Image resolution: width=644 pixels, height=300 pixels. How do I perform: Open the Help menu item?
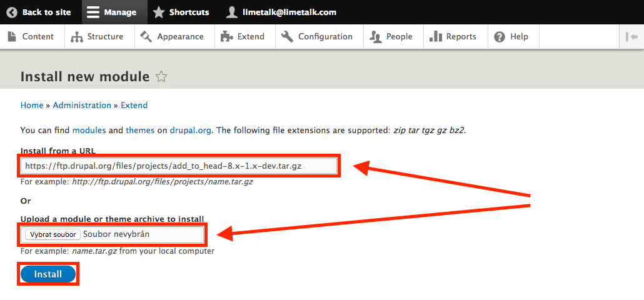511,36
